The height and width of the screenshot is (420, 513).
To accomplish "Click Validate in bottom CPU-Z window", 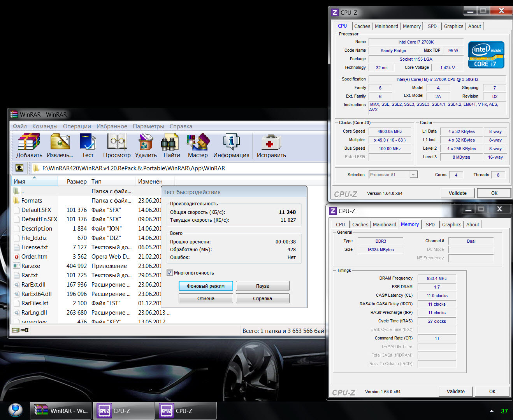I will [x=456, y=391].
